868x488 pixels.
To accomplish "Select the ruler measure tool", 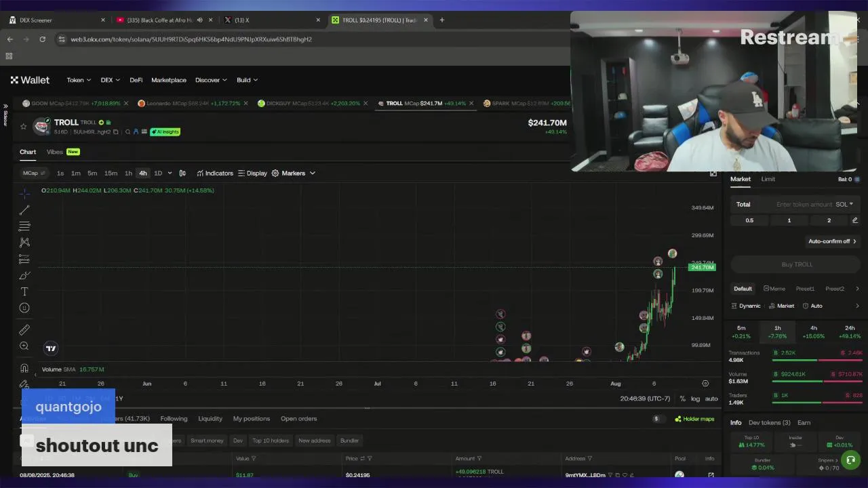I will tap(24, 330).
